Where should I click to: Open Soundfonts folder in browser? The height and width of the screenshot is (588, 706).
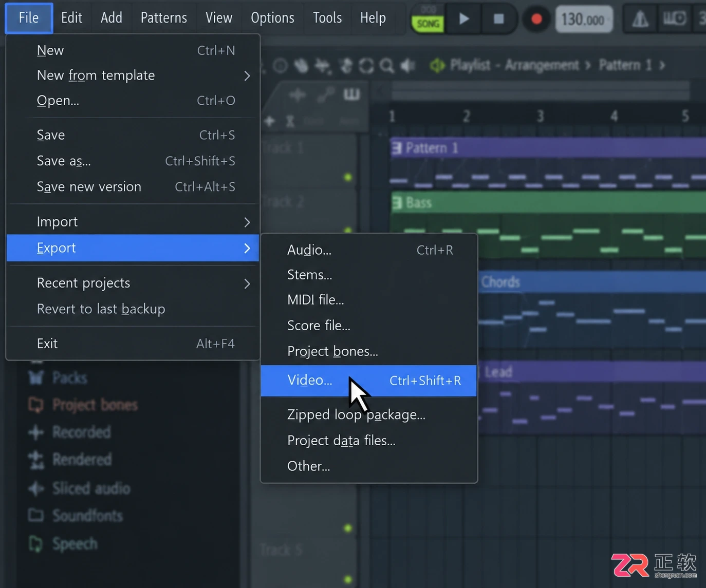pos(76,516)
